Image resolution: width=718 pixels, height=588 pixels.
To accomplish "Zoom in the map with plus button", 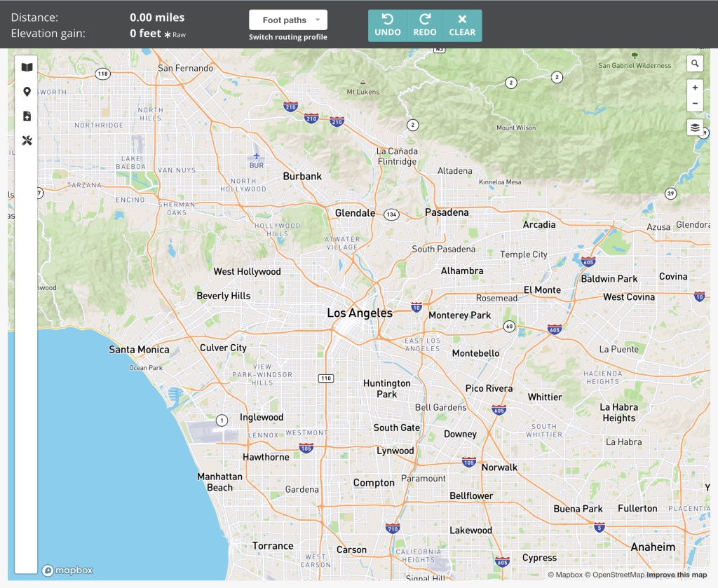I will (x=695, y=88).
